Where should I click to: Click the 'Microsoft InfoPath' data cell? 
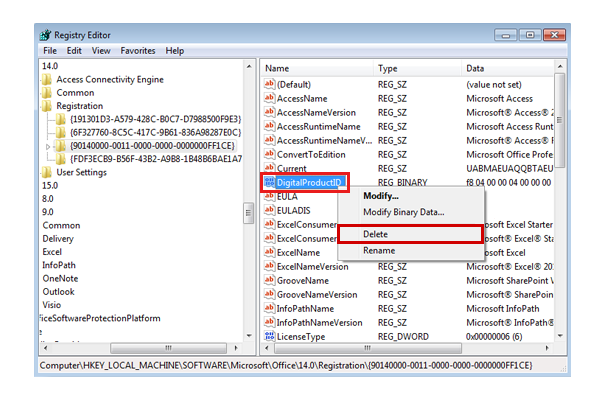coord(502,308)
